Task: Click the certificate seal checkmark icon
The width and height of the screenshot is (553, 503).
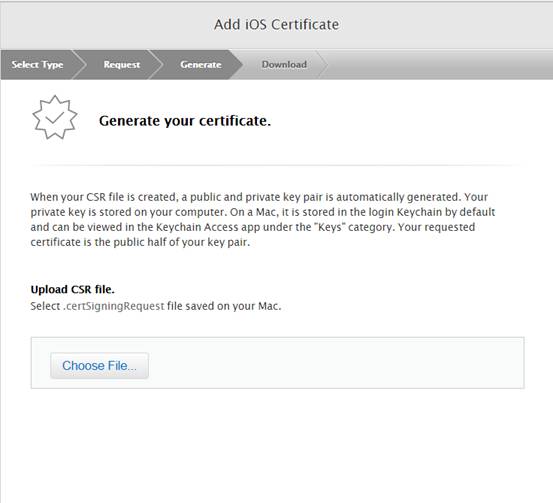Action: click(55, 117)
